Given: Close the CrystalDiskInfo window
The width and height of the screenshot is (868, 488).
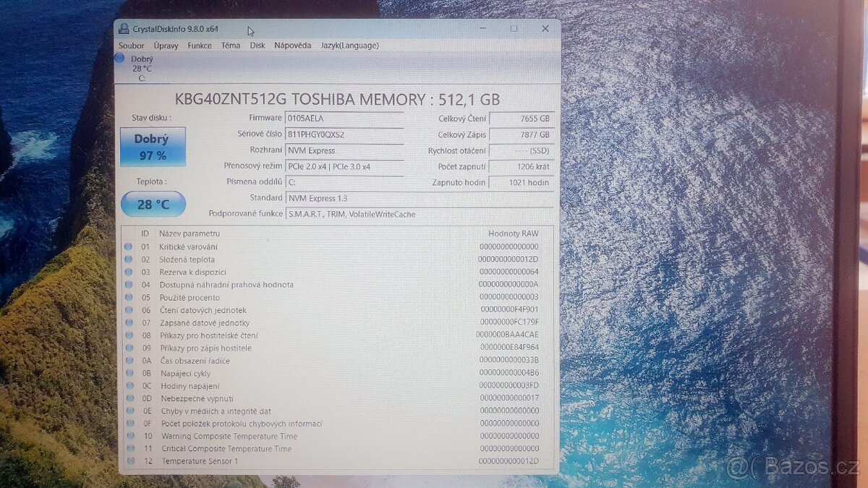Looking at the screenshot, I should (545, 29).
